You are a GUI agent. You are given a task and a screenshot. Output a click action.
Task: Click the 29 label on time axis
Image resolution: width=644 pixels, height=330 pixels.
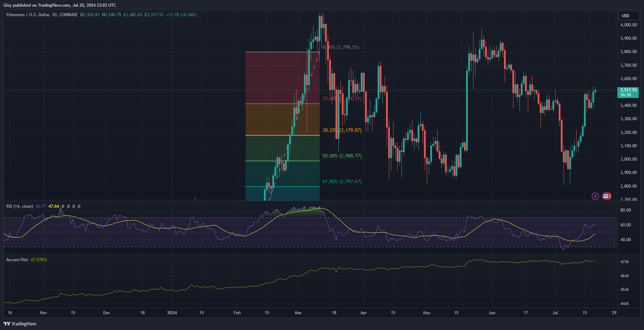click(614, 313)
